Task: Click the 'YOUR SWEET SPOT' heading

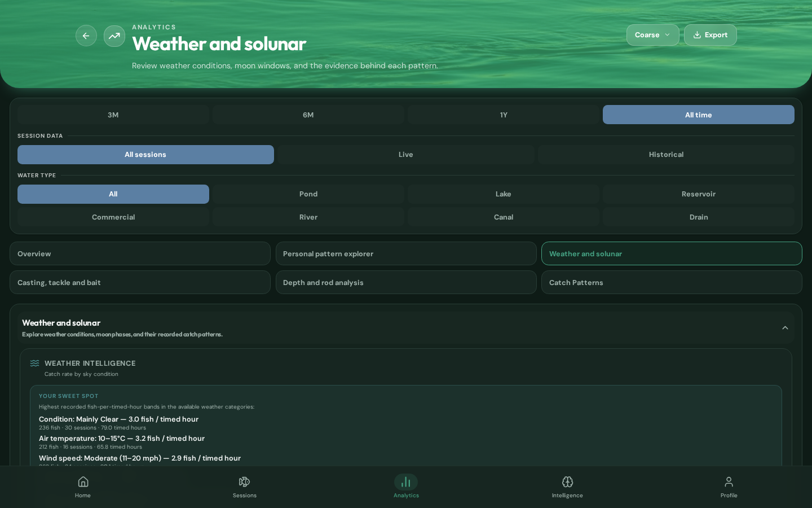Action: 69,396
